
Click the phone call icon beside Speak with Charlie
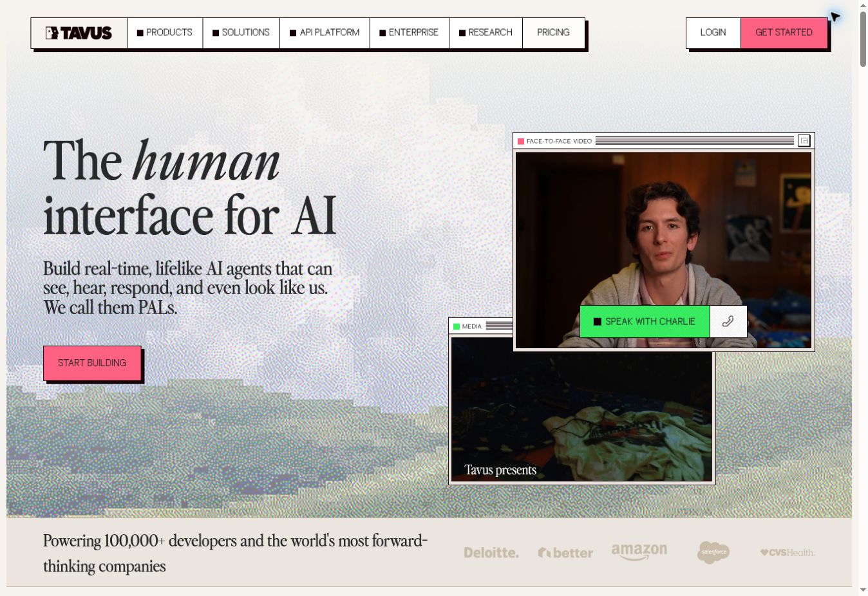pyautogui.click(x=728, y=321)
